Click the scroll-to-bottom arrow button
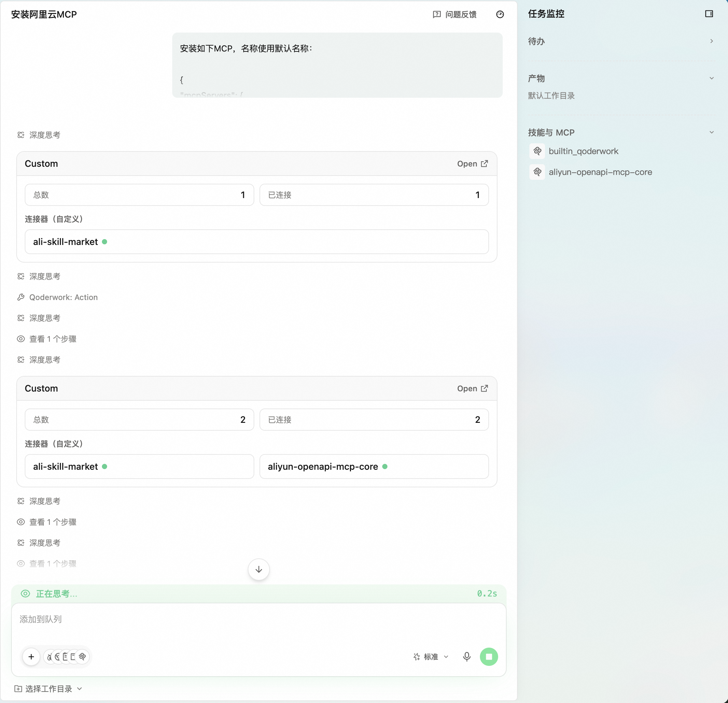This screenshot has height=703, width=728. (259, 569)
